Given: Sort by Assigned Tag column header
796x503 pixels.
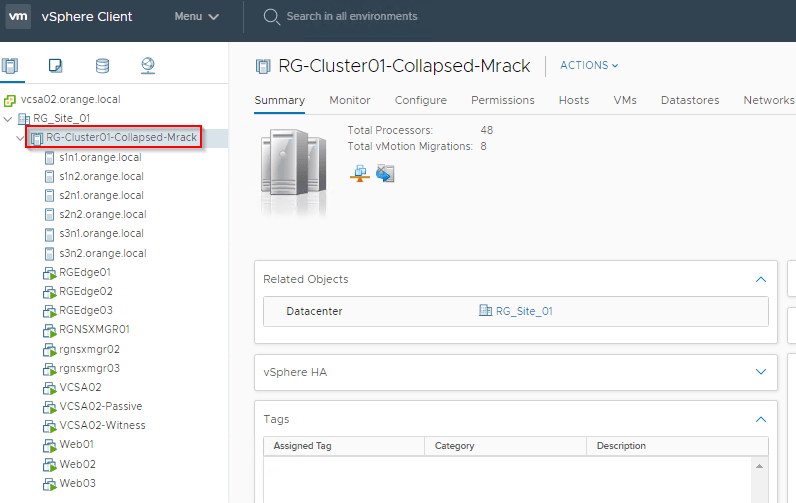Looking at the screenshot, I should (x=344, y=446).
